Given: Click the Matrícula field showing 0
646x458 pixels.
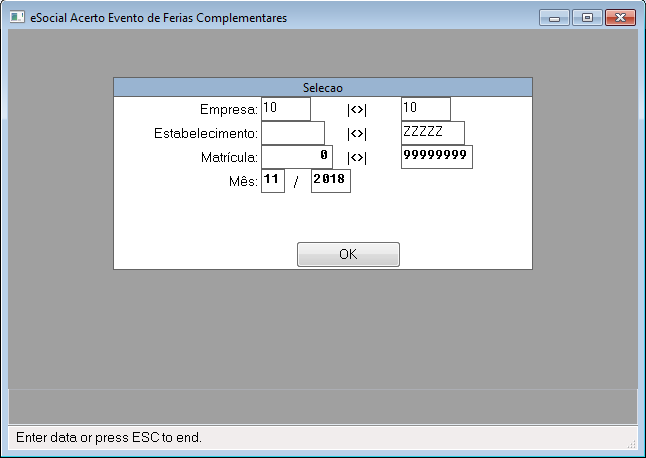Looking at the screenshot, I should (297, 157).
